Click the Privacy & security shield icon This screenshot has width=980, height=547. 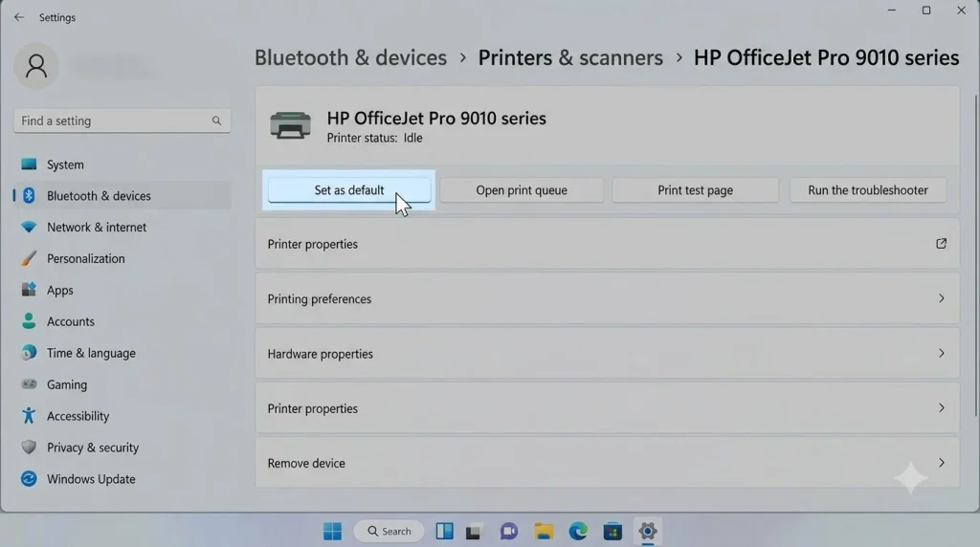tap(29, 448)
